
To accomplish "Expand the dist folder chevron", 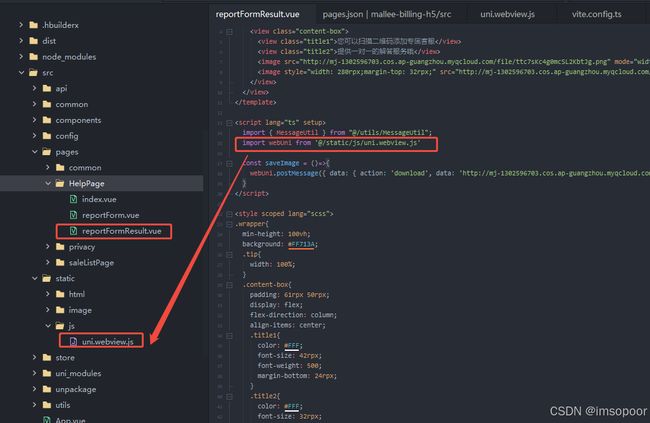I will tap(21, 41).
